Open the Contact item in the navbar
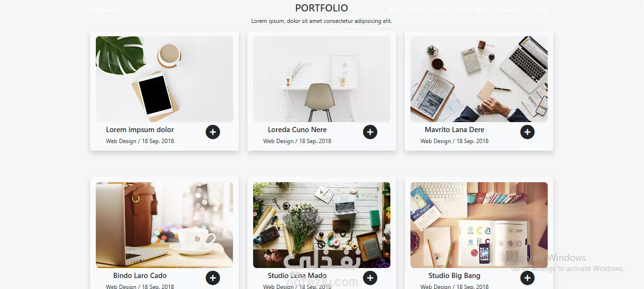 click(x=540, y=10)
